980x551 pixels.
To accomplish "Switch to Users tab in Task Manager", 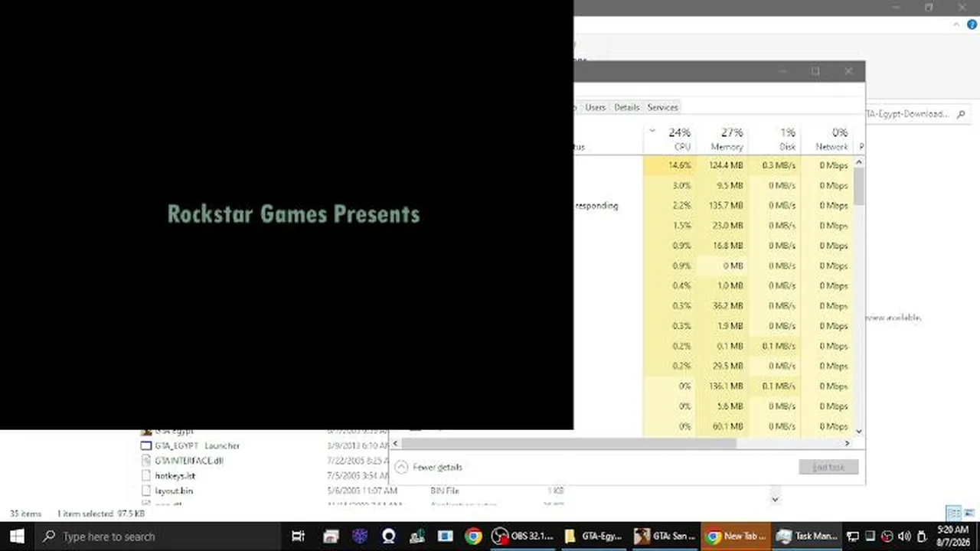I will click(x=595, y=107).
